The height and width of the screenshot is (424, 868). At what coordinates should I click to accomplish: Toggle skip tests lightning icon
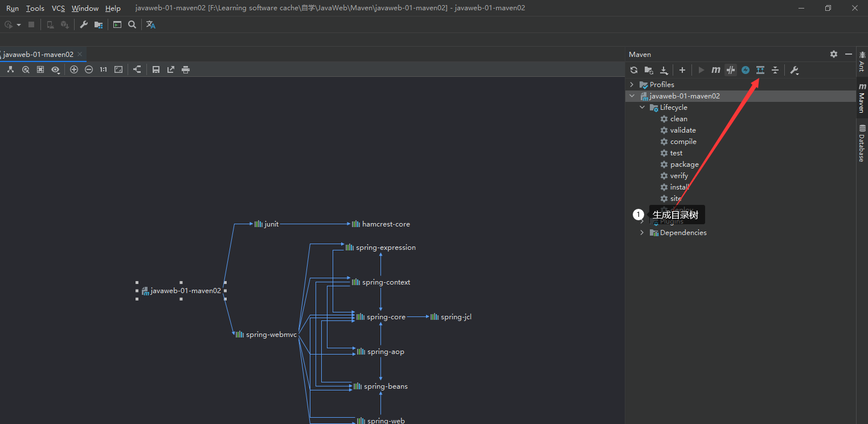coord(746,70)
